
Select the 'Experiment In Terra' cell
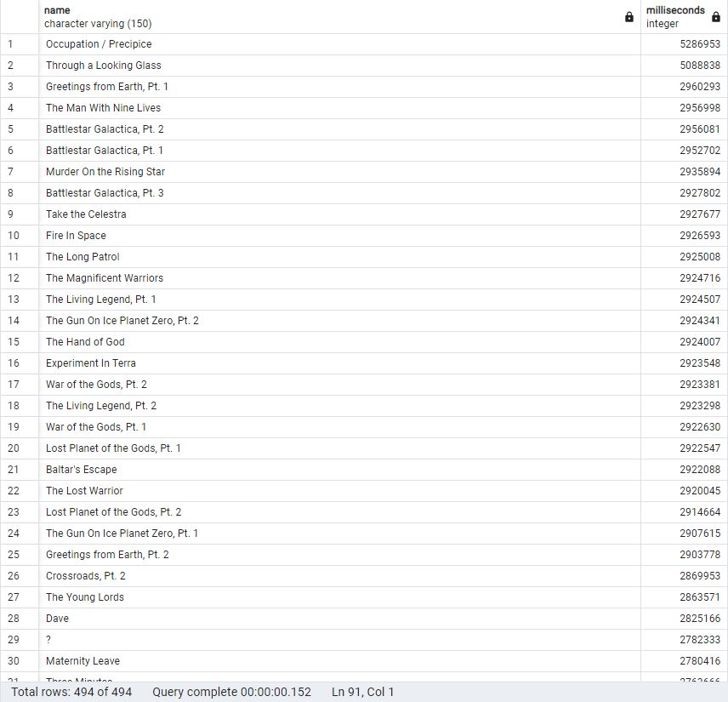(340, 363)
